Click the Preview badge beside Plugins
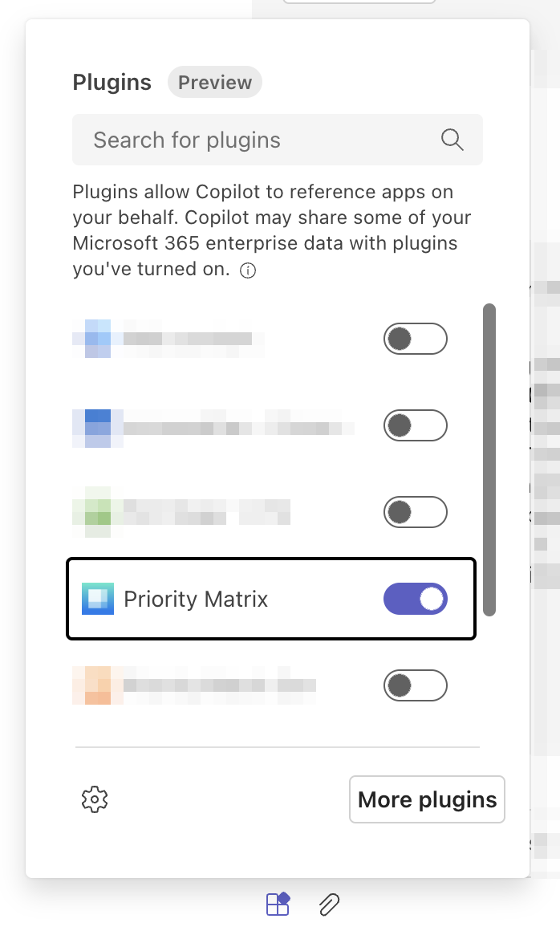560x931 pixels. pyautogui.click(x=215, y=82)
